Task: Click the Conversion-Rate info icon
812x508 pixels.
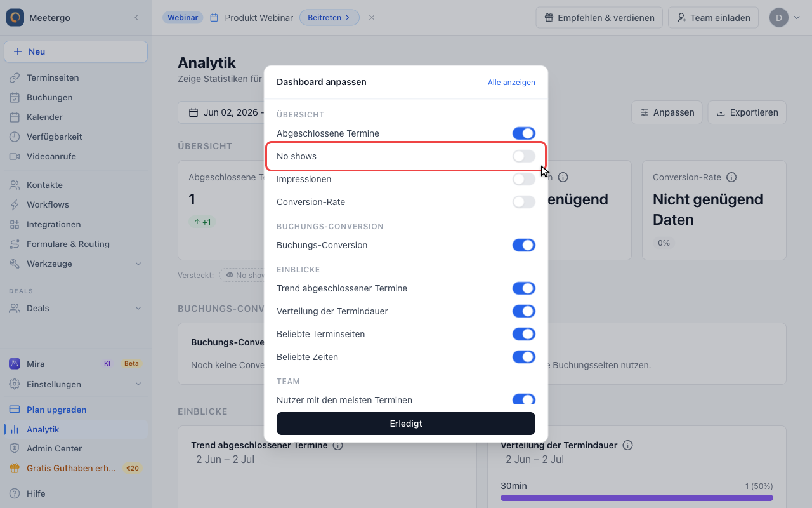Action: 731,177
